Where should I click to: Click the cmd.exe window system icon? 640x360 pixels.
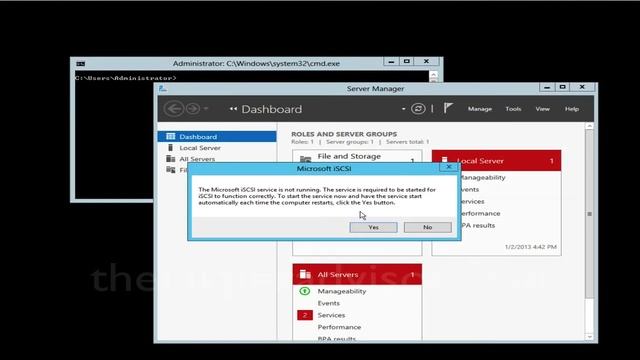pyautogui.click(x=81, y=64)
